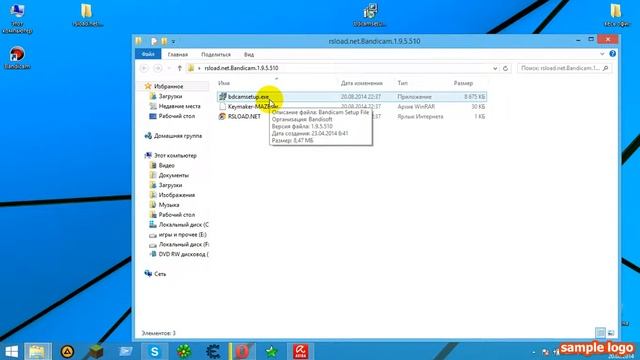Open the Изображения folder in sidebar

[176, 195]
